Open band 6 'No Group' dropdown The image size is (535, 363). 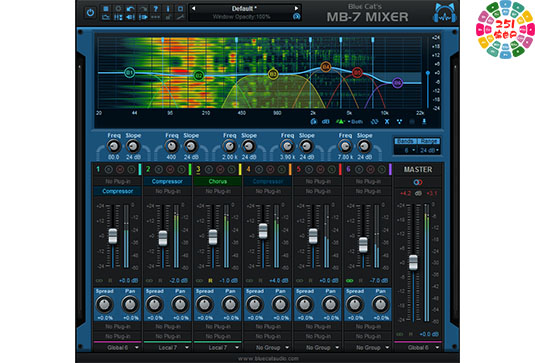coord(368,348)
